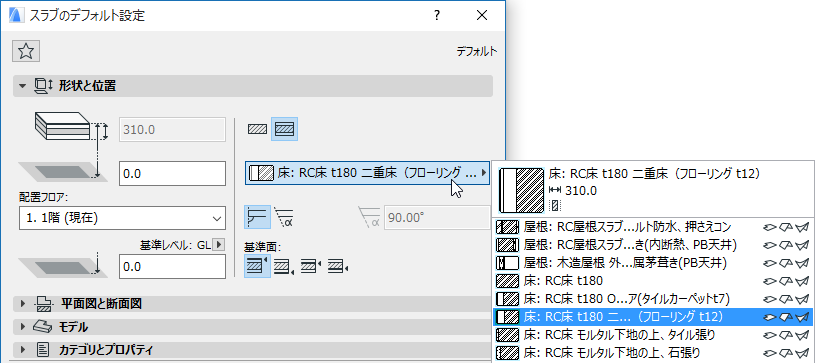Click the roof-use icon in 屋根: RC屋根スラブ…ルト防水 row
815x363 pixels.
click(803, 227)
